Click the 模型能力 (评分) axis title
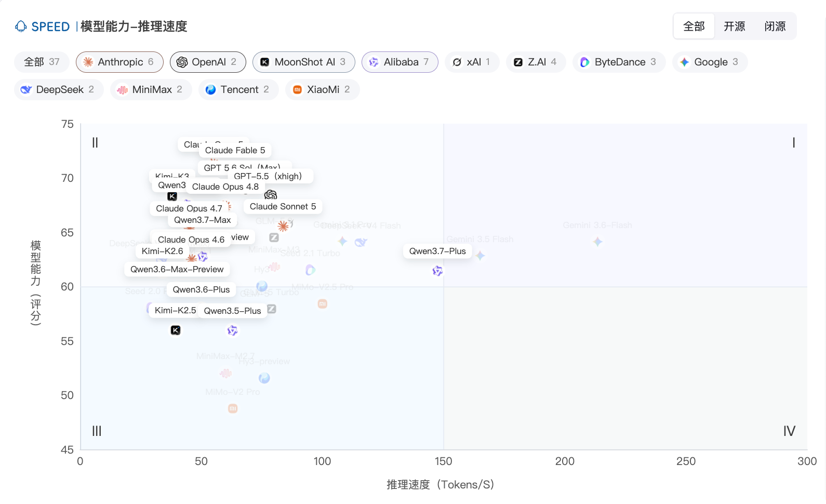Image resolution: width=826 pixels, height=504 pixels. click(35, 283)
